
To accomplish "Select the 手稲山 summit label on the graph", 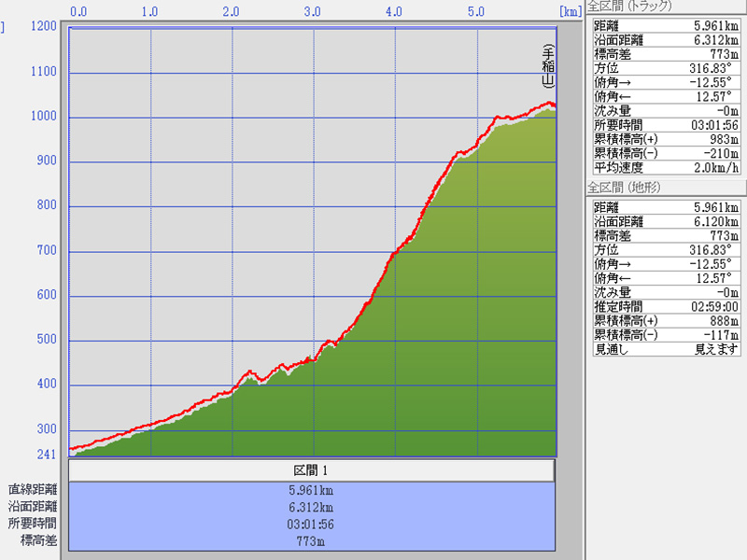I will pos(549,67).
